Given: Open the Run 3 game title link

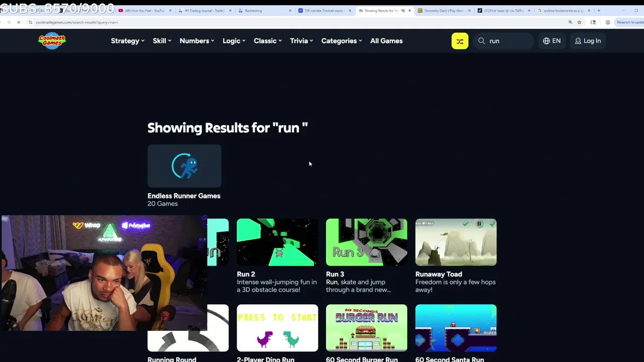Looking at the screenshot, I should click(x=335, y=274).
